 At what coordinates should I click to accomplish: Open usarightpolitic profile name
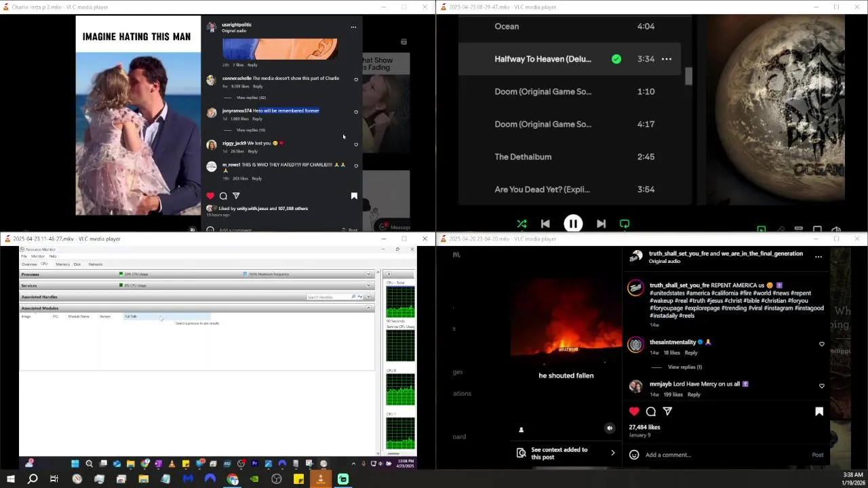click(x=237, y=24)
